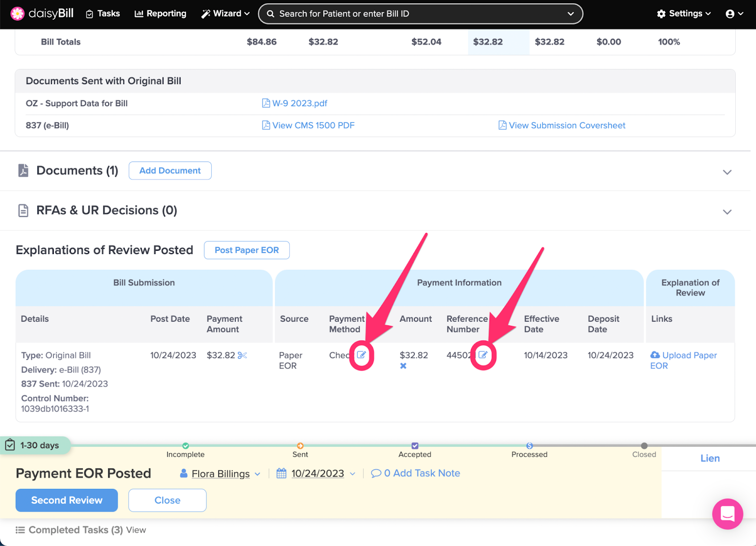Remove payment using the blue X icon
The height and width of the screenshot is (546, 756).
[403, 366]
